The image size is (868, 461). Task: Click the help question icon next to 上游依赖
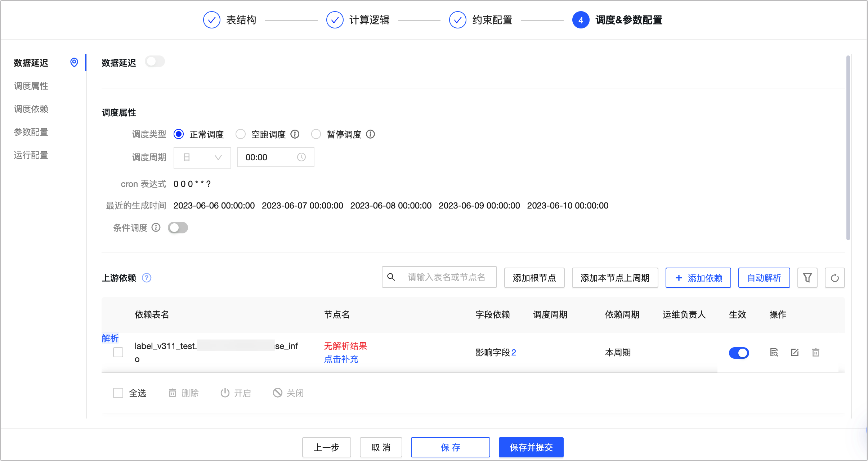click(x=147, y=278)
